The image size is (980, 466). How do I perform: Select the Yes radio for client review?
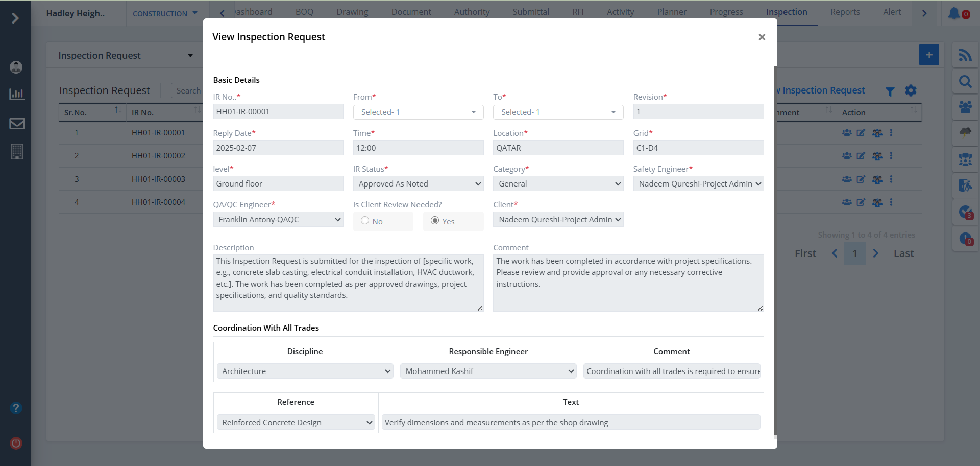pos(435,221)
